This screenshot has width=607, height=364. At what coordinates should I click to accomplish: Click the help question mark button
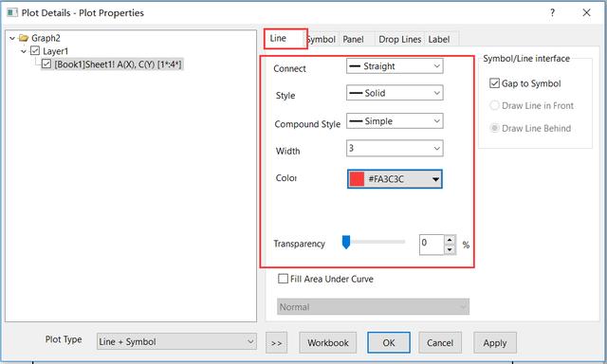tap(552, 12)
